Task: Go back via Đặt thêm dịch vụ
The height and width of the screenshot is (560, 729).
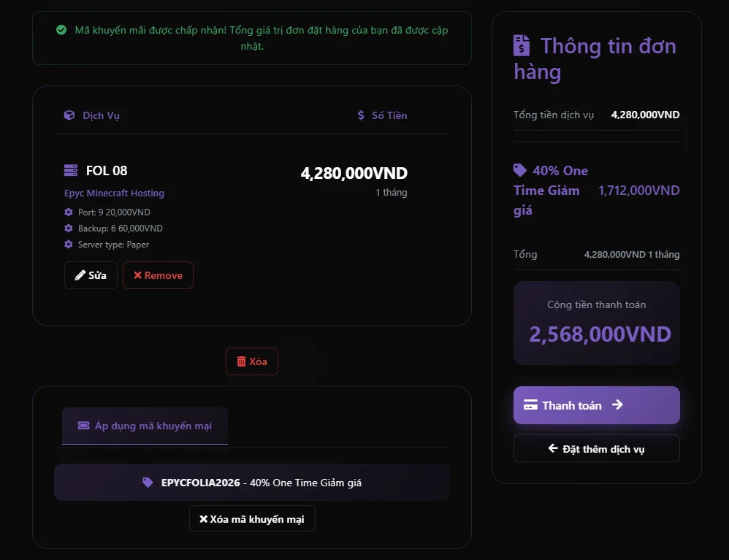Action: pos(596,448)
